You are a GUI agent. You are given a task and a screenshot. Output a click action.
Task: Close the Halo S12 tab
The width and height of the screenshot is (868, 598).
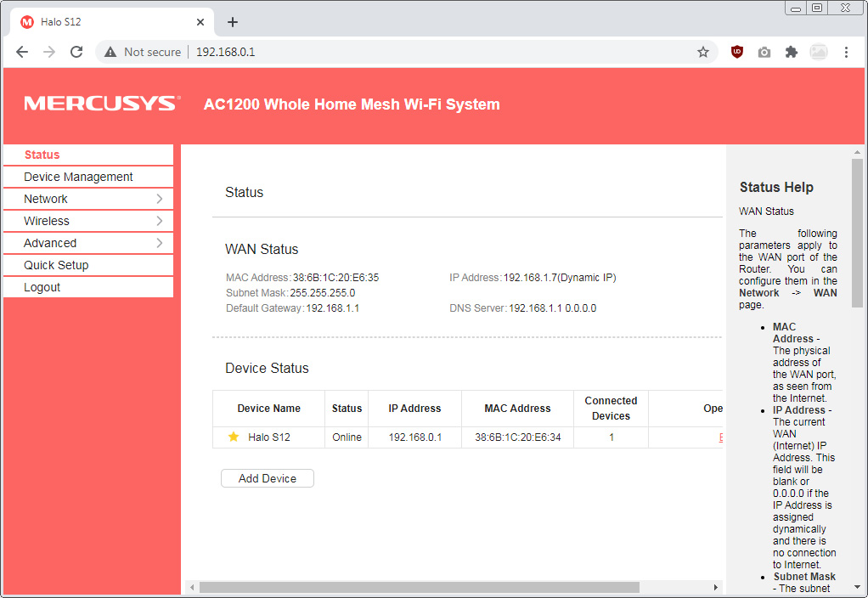coord(200,22)
